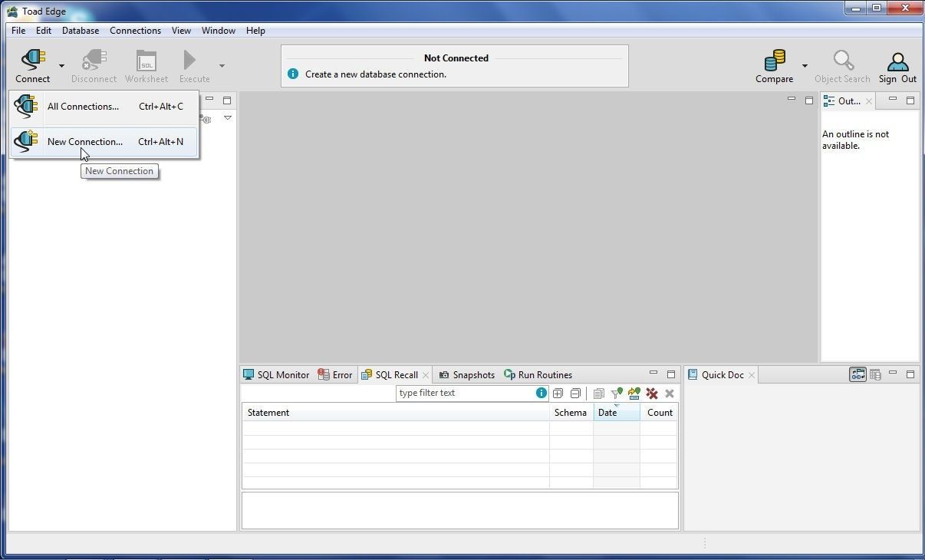Click the red double-X remove all icon
Viewport: 925px width, 560px height.
(652, 394)
